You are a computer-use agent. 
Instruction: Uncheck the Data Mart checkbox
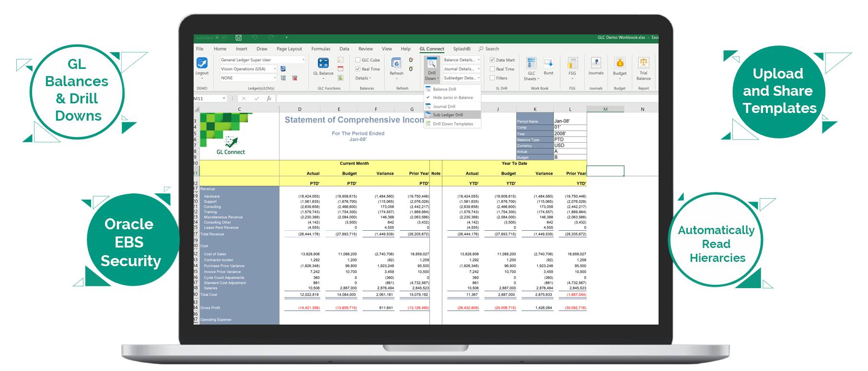click(492, 60)
